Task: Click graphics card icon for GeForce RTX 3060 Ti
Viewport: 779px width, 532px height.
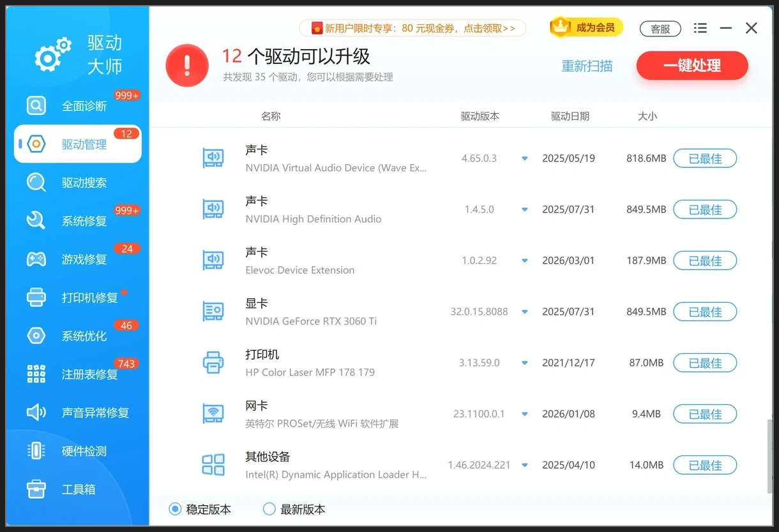Action: [x=213, y=311]
